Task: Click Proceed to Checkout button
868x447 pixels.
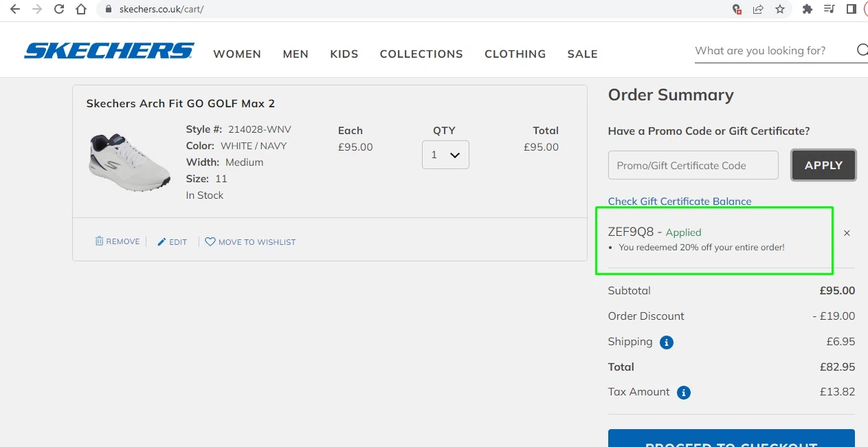Action: [x=731, y=439]
